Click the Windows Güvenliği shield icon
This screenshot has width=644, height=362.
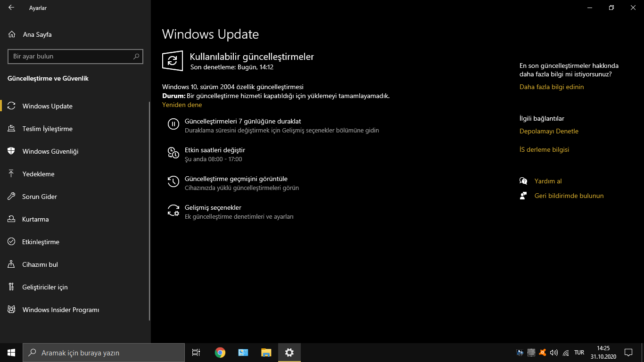pyautogui.click(x=12, y=151)
